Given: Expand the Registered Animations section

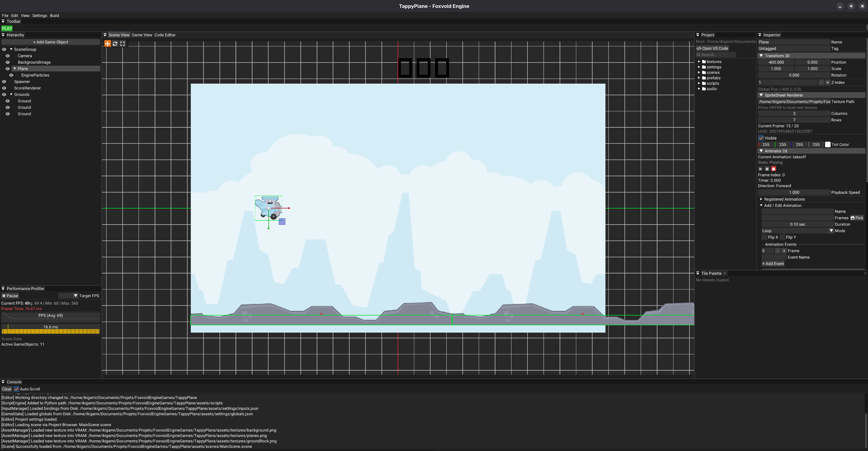Looking at the screenshot, I should tap(761, 199).
